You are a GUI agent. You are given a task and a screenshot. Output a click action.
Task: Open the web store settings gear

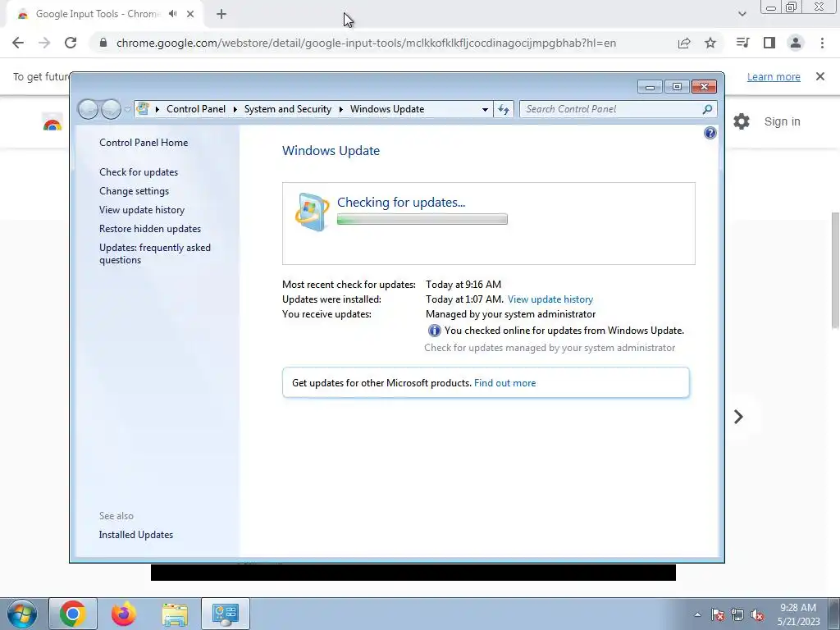[742, 121]
